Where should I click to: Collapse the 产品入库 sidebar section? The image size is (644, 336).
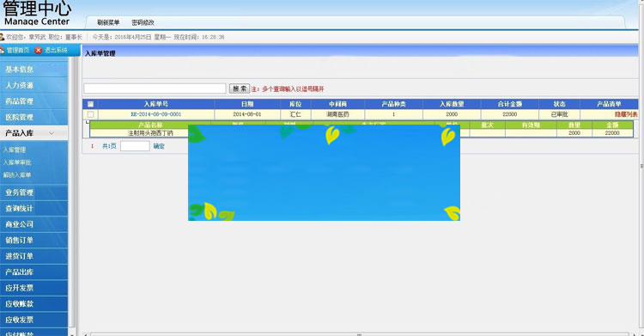(x=33, y=133)
